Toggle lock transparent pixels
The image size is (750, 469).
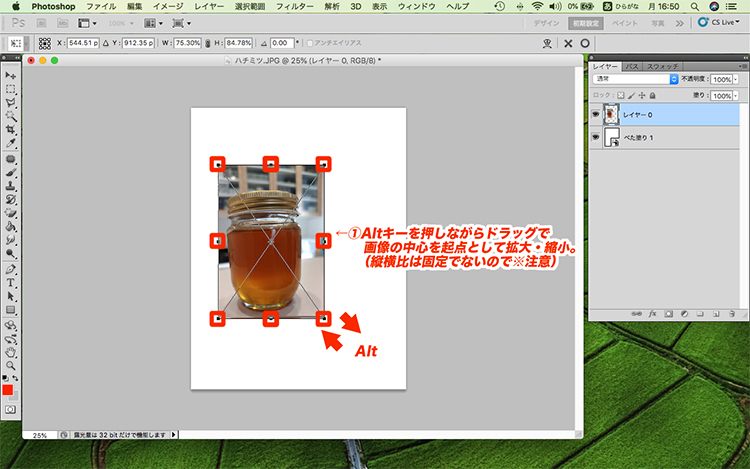coord(620,96)
